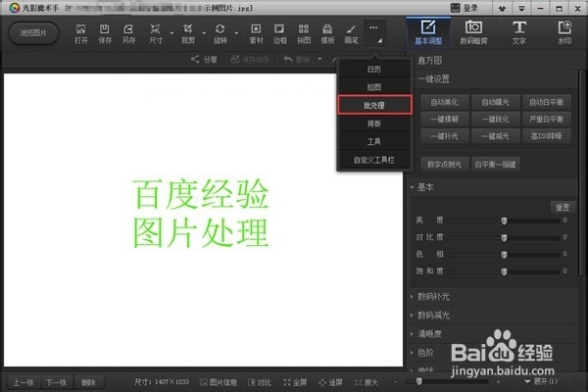Image resolution: width=588 pixels, height=392 pixels.
Task: Choose 工具 in the dropdown menu
Action: (x=374, y=142)
